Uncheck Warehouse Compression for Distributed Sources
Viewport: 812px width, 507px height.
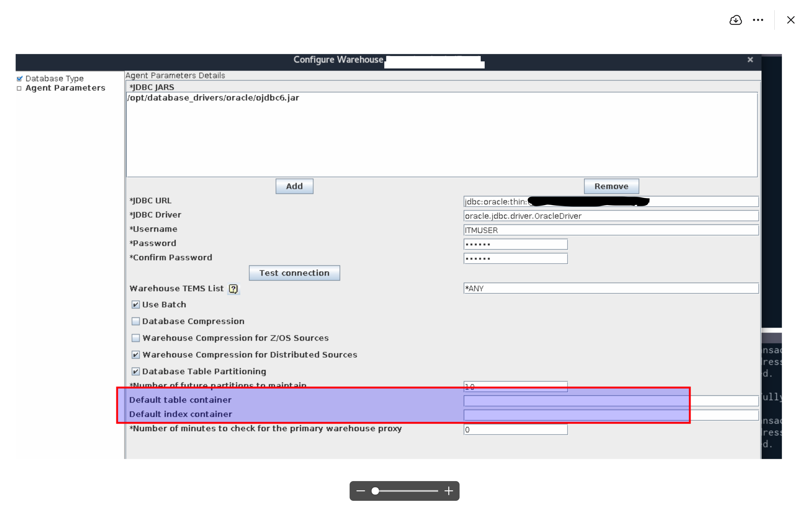[135, 355]
